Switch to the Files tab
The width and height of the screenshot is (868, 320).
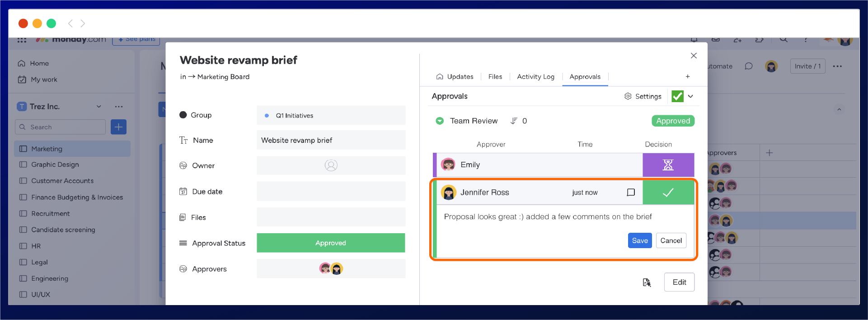[495, 77]
